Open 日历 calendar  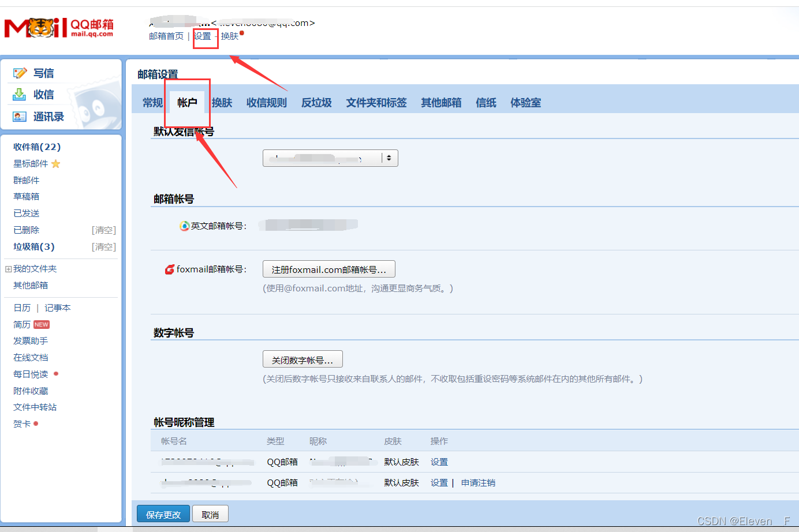pos(22,308)
